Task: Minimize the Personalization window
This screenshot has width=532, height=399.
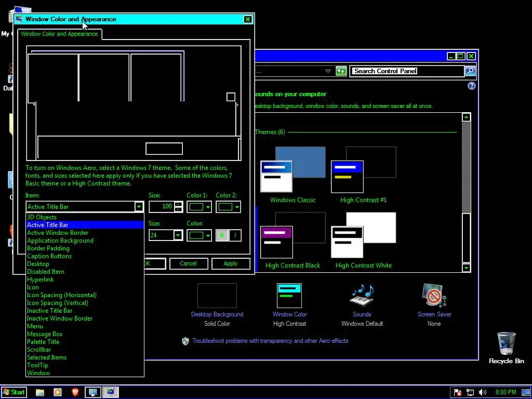Action: [450, 56]
